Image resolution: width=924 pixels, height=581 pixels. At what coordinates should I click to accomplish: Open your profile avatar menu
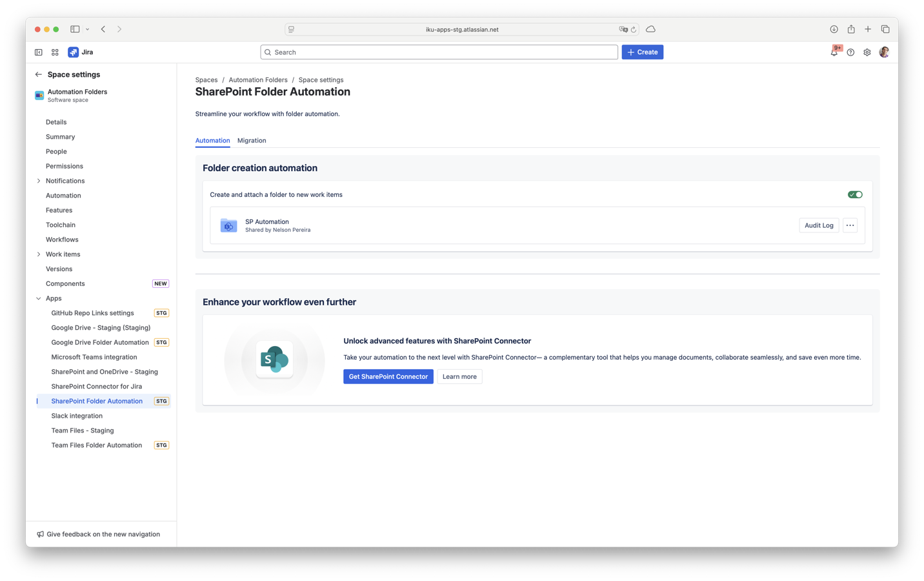tap(884, 52)
